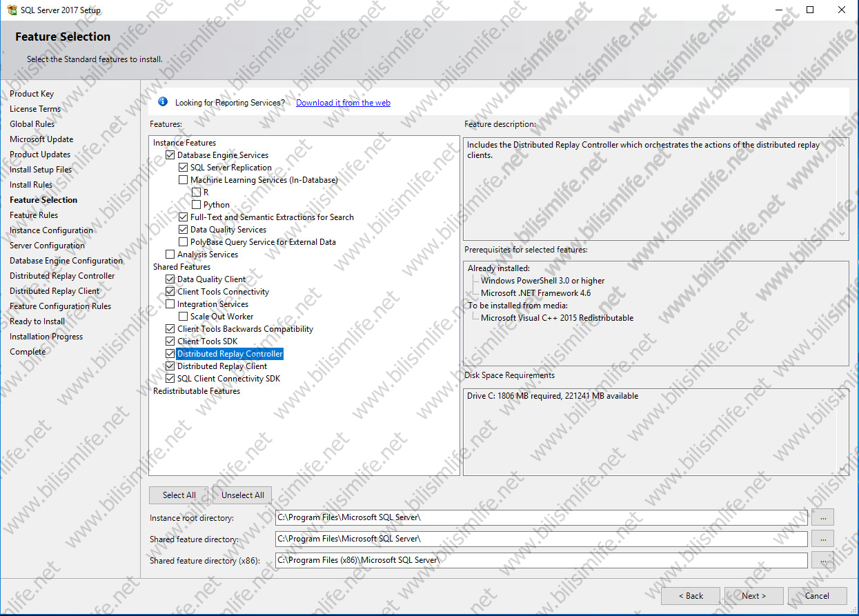859x616 pixels.
Task: Proceed with the Next button
Action: click(754, 596)
